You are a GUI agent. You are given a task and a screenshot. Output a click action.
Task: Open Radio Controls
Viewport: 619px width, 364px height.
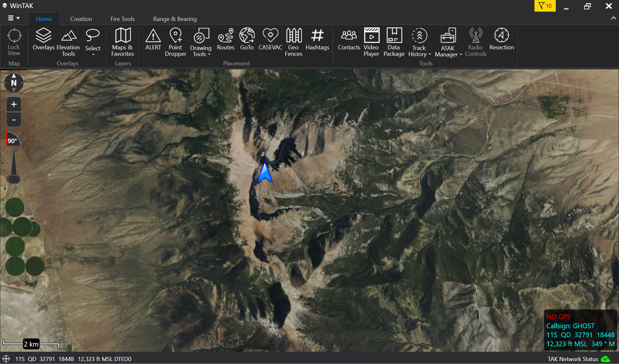click(x=475, y=42)
